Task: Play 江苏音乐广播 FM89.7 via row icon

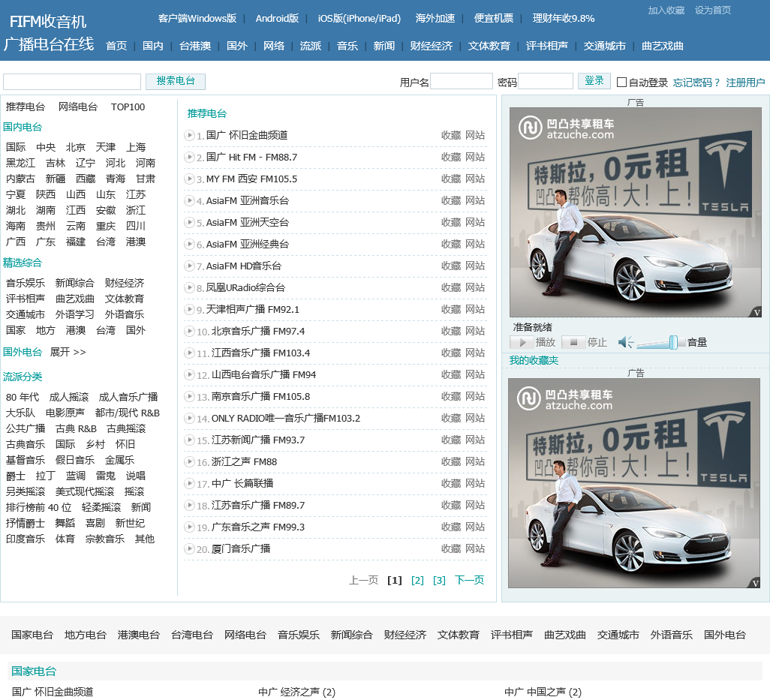Action: tap(189, 505)
